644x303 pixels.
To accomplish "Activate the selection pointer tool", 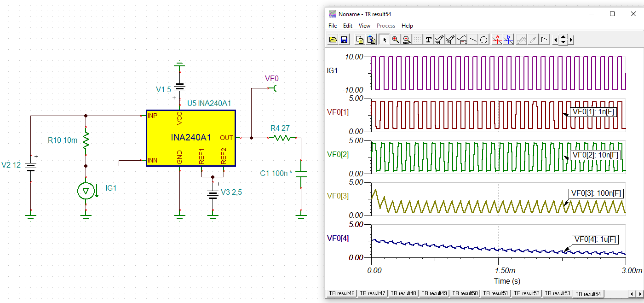I will [x=385, y=40].
